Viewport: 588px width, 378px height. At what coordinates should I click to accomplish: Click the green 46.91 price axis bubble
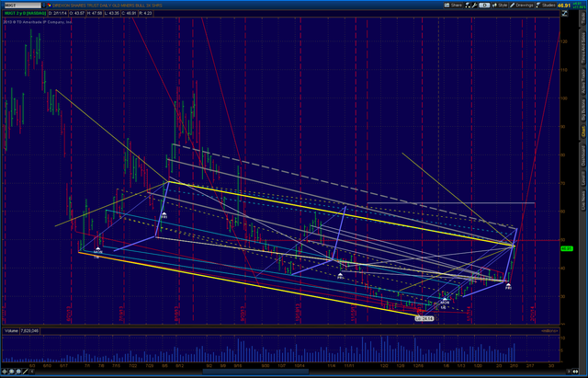click(x=567, y=249)
